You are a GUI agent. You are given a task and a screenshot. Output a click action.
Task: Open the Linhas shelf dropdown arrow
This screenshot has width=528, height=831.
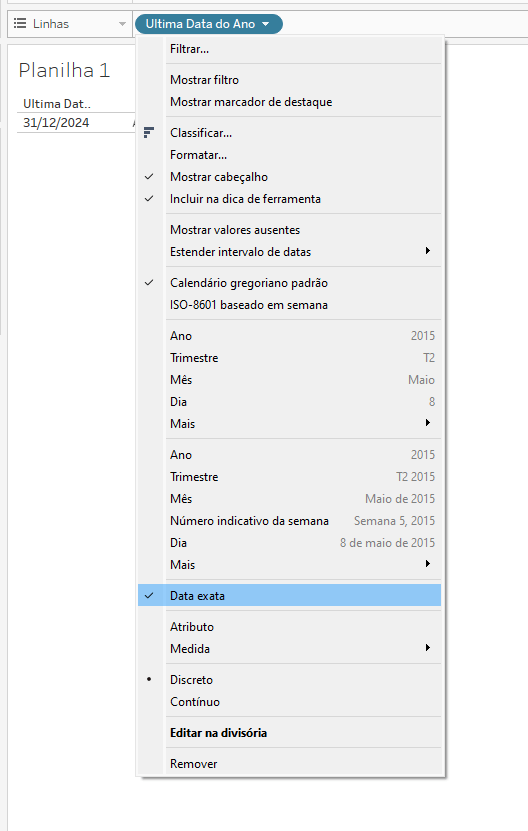point(122,24)
